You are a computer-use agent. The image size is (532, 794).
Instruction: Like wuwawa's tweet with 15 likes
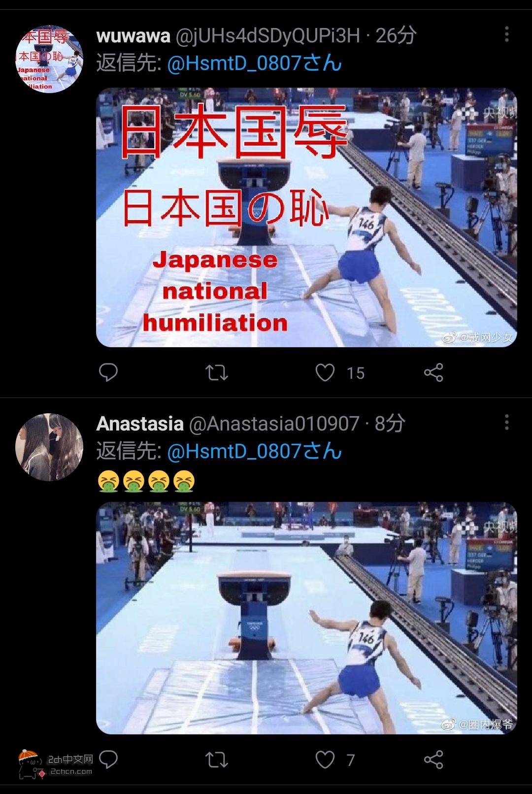[325, 372]
